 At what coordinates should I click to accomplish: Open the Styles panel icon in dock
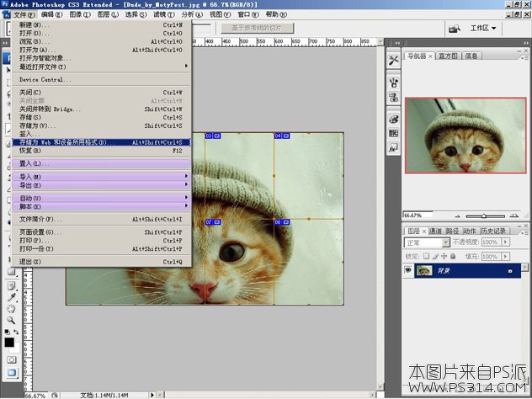(393, 148)
